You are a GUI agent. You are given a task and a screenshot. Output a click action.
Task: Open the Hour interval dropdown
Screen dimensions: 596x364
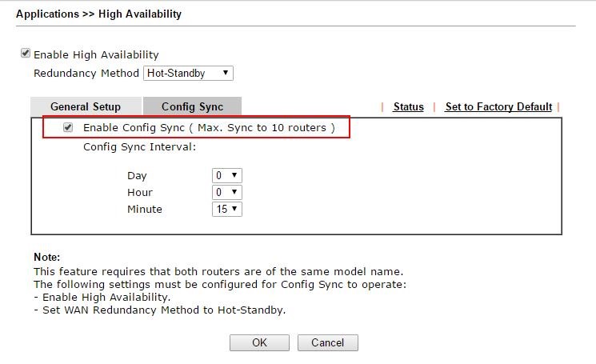[x=226, y=192]
